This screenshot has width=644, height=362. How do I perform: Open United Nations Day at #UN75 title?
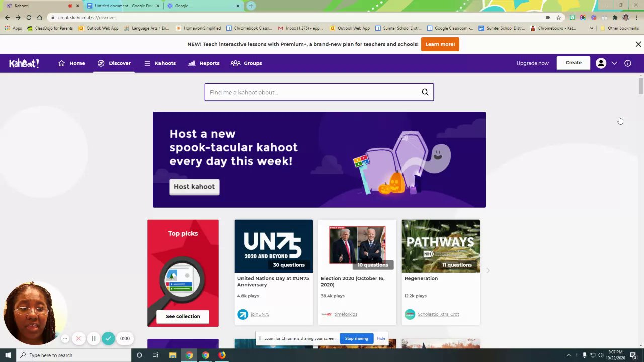[x=273, y=281]
